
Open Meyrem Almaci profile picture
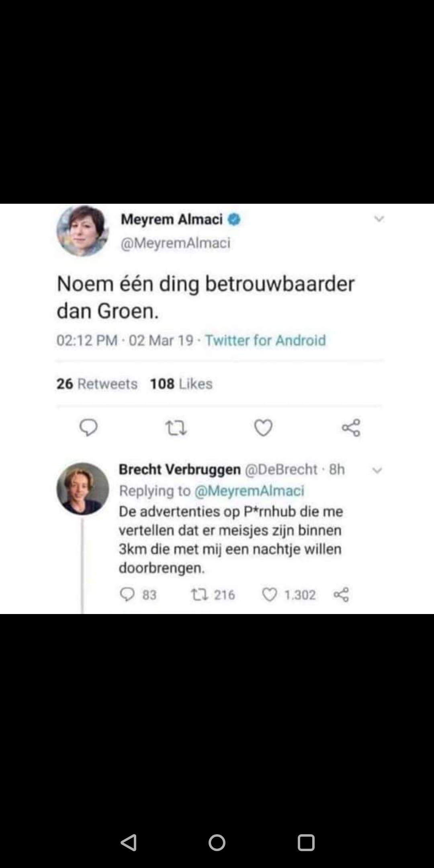click(x=83, y=230)
